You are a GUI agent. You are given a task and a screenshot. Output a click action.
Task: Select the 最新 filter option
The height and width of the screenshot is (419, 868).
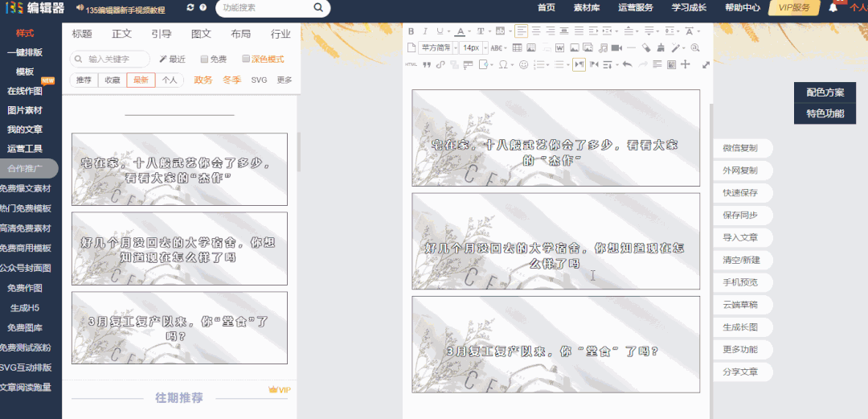click(141, 80)
